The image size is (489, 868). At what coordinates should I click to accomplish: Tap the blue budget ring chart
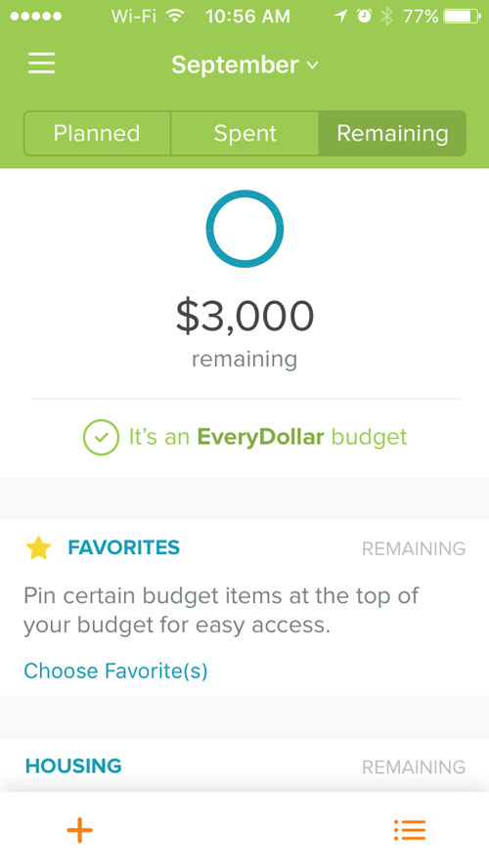244,229
